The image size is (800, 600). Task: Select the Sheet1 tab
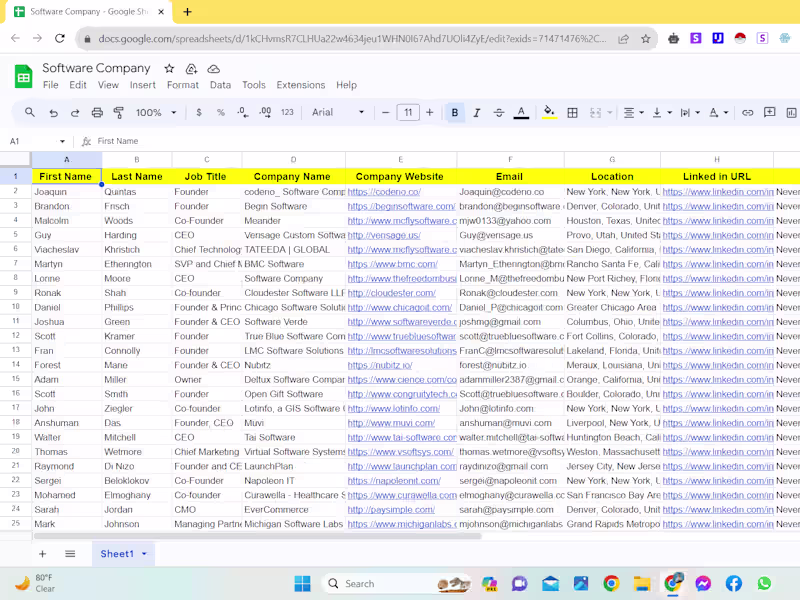117,554
